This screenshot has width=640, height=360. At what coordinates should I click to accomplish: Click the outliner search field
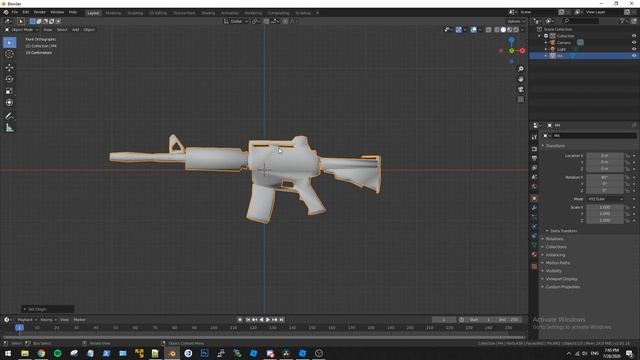(581, 21)
